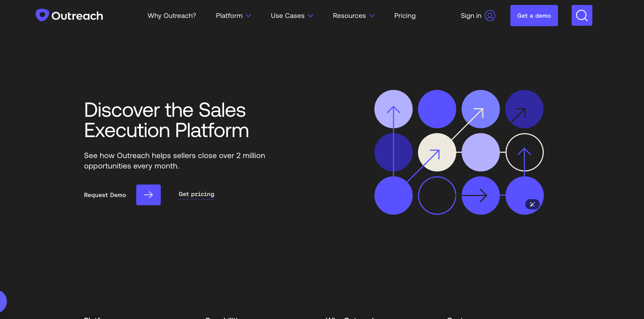The width and height of the screenshot is (644, 319).
Task: Click the Request Demo text link
Action: click(x=105, y=195)
